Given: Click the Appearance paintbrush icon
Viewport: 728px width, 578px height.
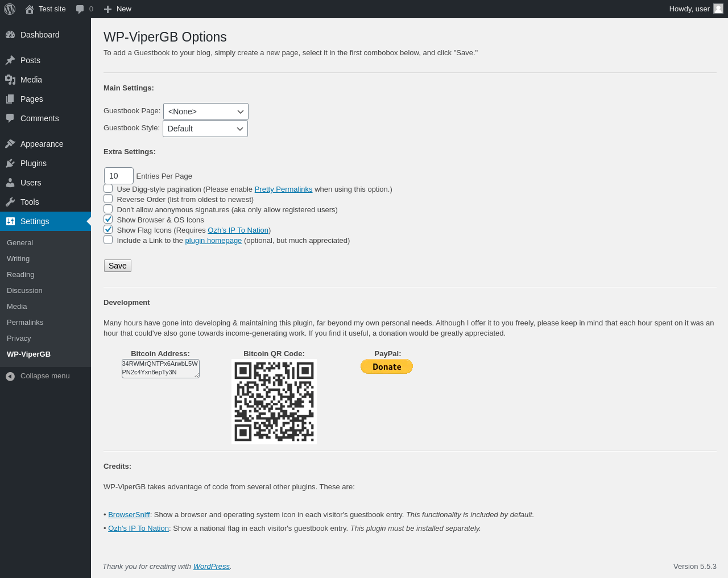Looking at the screenshot, I should pos(10,144).
